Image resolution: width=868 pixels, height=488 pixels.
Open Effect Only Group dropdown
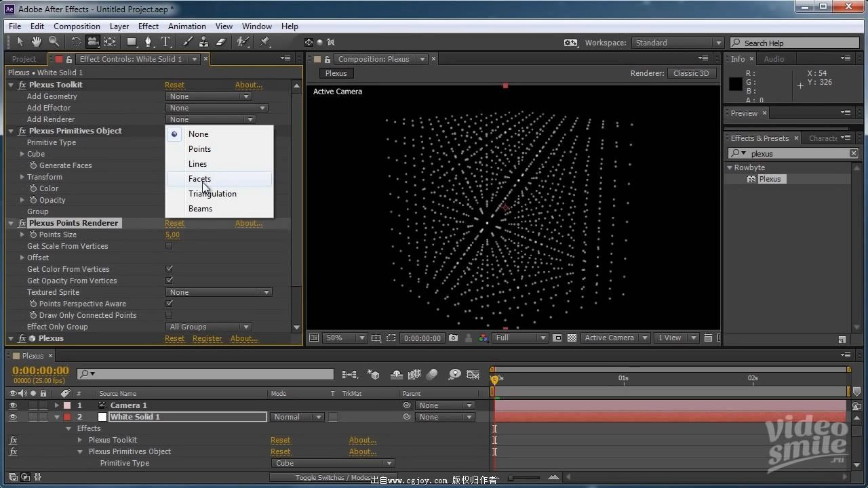tap(209, 327)
